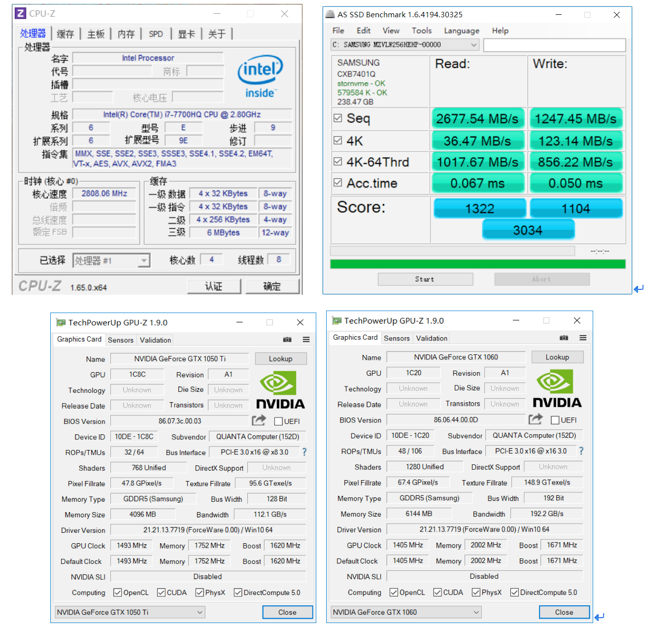Click GPU-Z title icon in GTX 1060 window
Screen dimensions: 672x627
click(337, 320)
